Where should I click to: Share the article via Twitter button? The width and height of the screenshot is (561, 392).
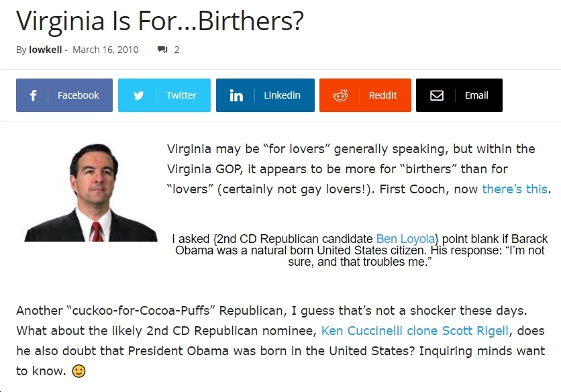164,95
